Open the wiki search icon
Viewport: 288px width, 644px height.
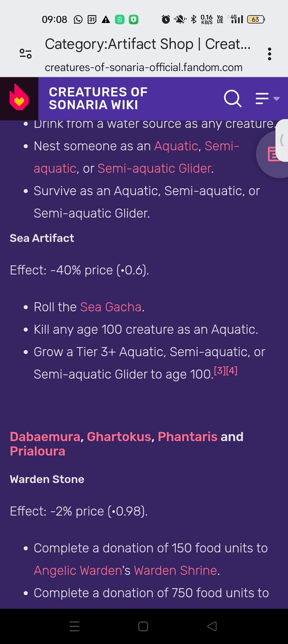click(232, 99)
